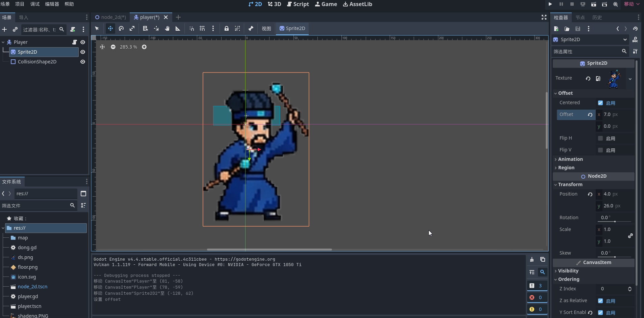Open the Texture resource dropdown arrow
644x318 pixels.
[630, 79]
